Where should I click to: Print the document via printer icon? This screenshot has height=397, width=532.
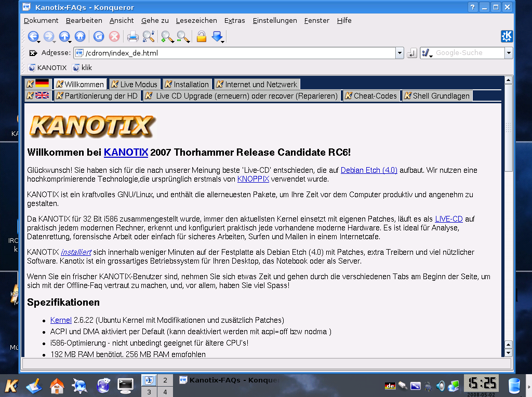[x=132, y=36]
